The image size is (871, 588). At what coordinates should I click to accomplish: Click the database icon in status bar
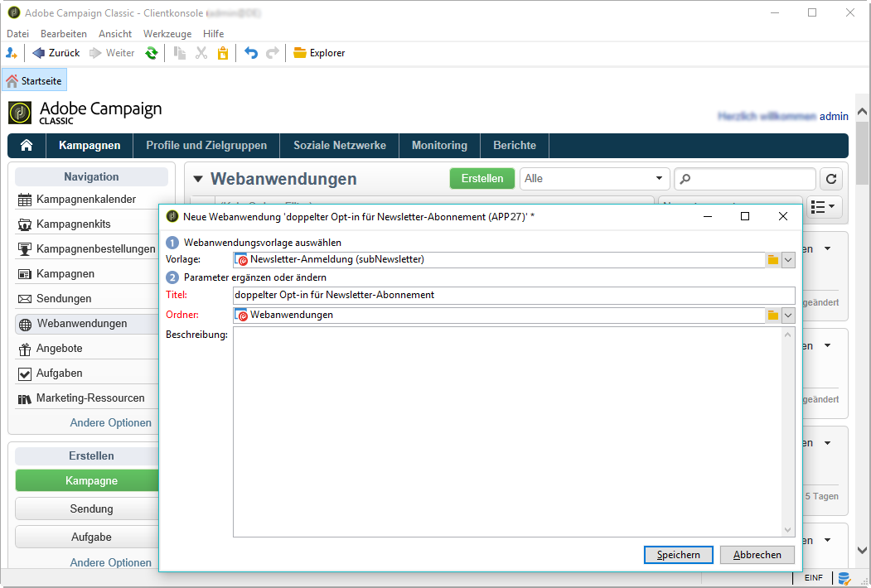point(844,579)
